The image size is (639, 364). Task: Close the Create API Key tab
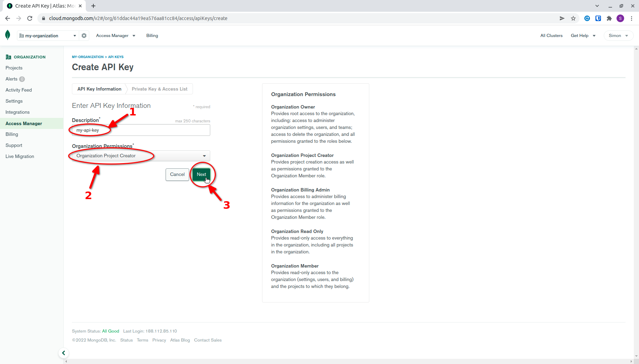point(80,6)
